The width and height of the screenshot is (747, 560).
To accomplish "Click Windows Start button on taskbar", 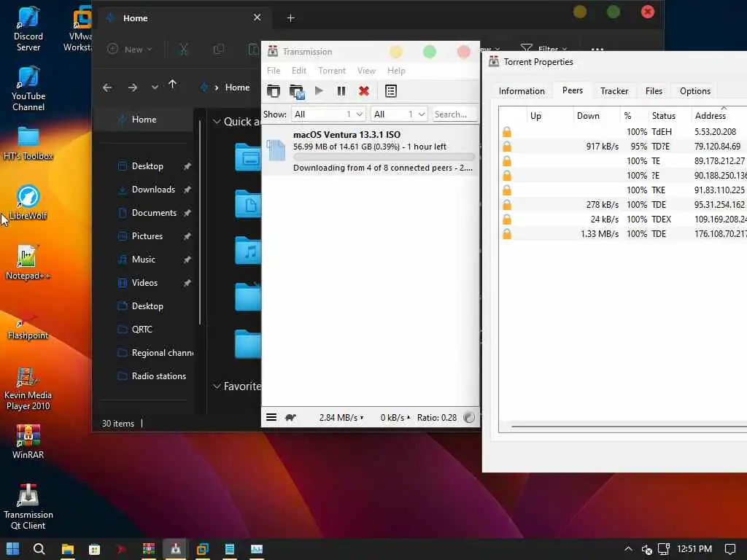I will click(x=13, y=549).
